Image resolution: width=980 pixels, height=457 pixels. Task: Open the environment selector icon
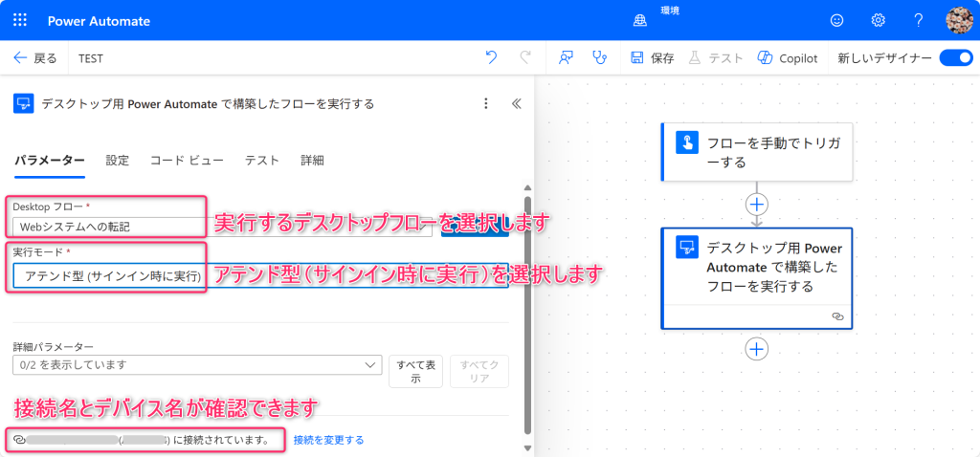[640, 21]
